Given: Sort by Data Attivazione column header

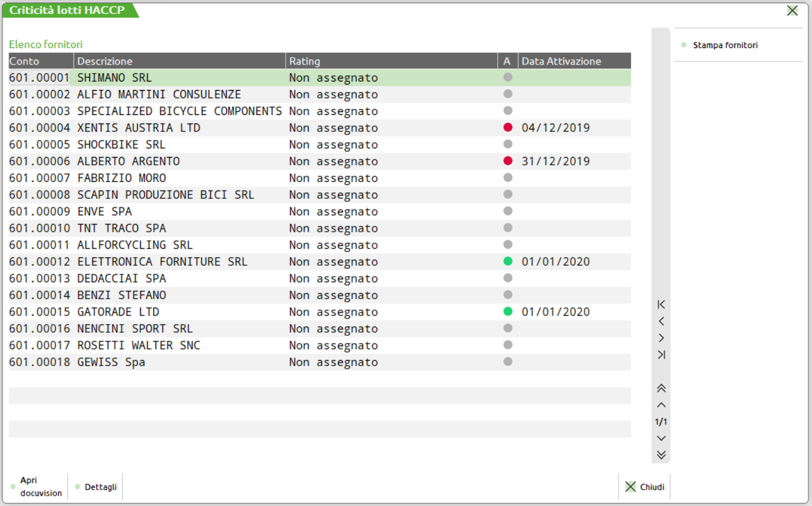Looking at the screenshot, I should [x=574, y=61].
